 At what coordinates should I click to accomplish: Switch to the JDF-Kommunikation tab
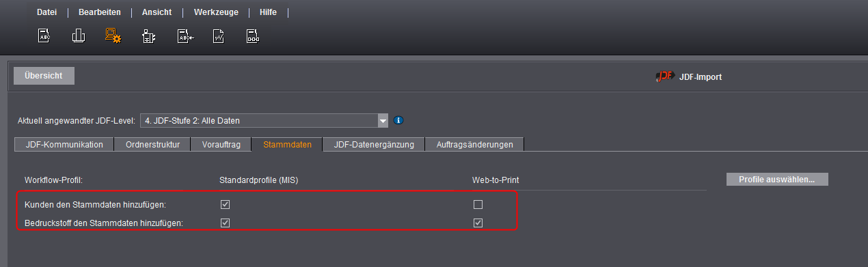[64, 144]
